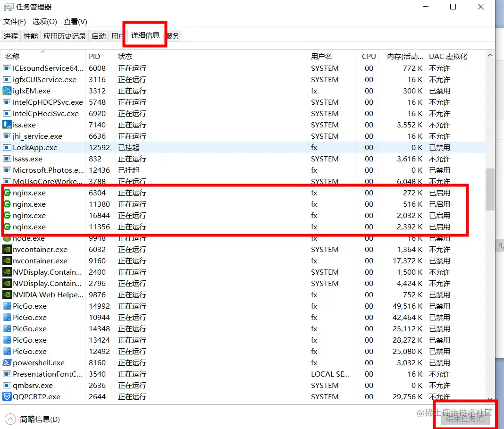The image size is (504, 429).
Task: Select PID 8160 of powershell.exe
Action: 97,362
